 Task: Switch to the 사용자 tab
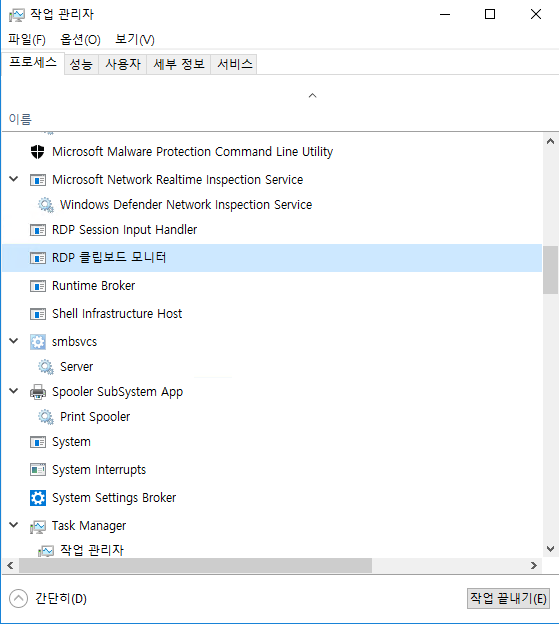pyautogui.click(x=123, y=64)
